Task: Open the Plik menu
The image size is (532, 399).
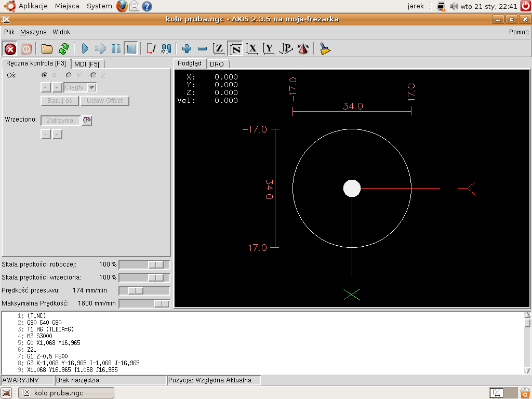Action: click(x=9, y=32)
